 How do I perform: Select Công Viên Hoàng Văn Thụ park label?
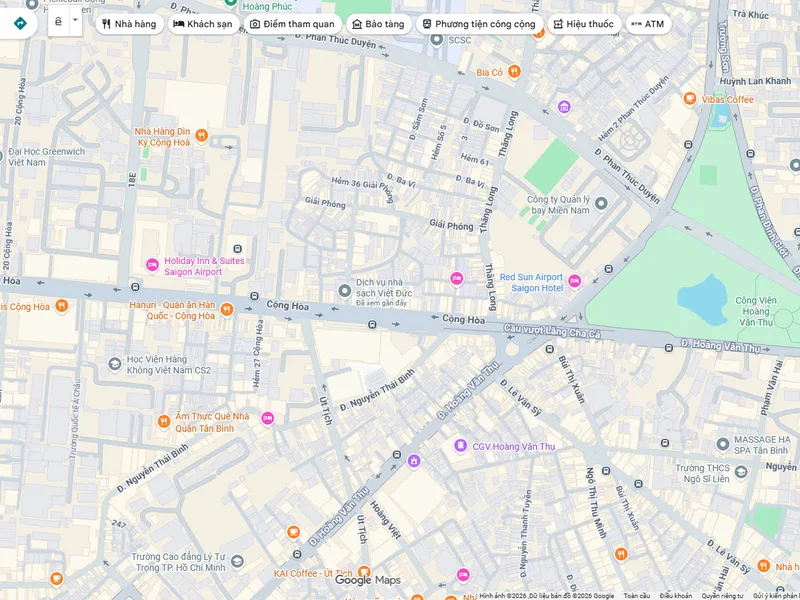point(756,311)
